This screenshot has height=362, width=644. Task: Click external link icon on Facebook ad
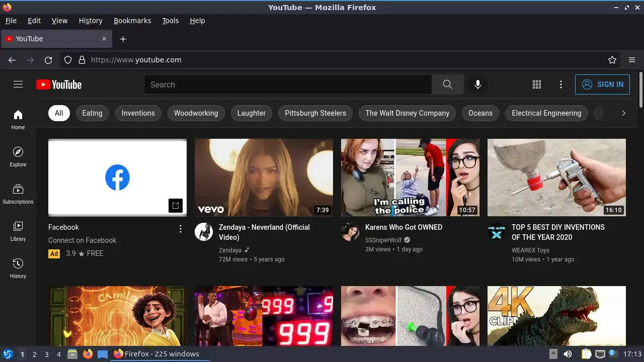tap(175, 205)
